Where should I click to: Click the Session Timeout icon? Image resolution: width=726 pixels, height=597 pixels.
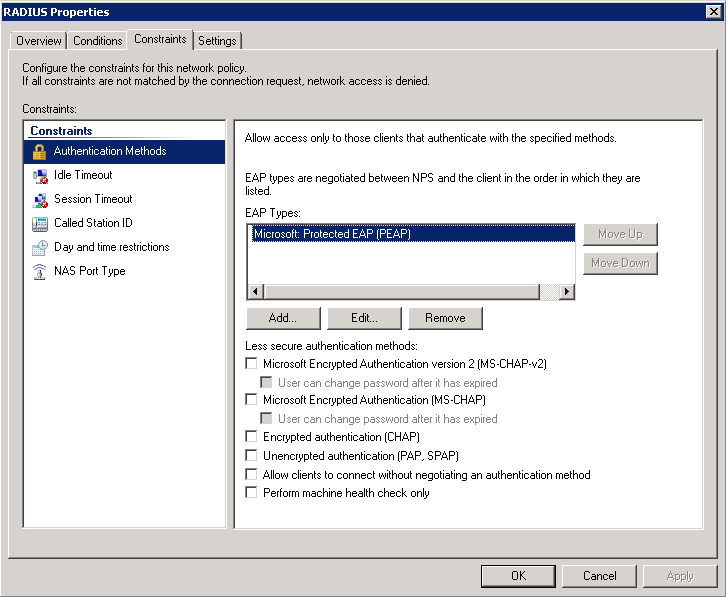(x=40, y=200)
